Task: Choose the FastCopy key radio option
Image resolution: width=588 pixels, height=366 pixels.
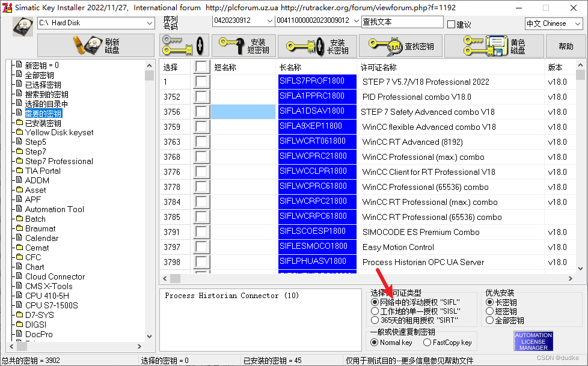Action: tap(427, 343)
